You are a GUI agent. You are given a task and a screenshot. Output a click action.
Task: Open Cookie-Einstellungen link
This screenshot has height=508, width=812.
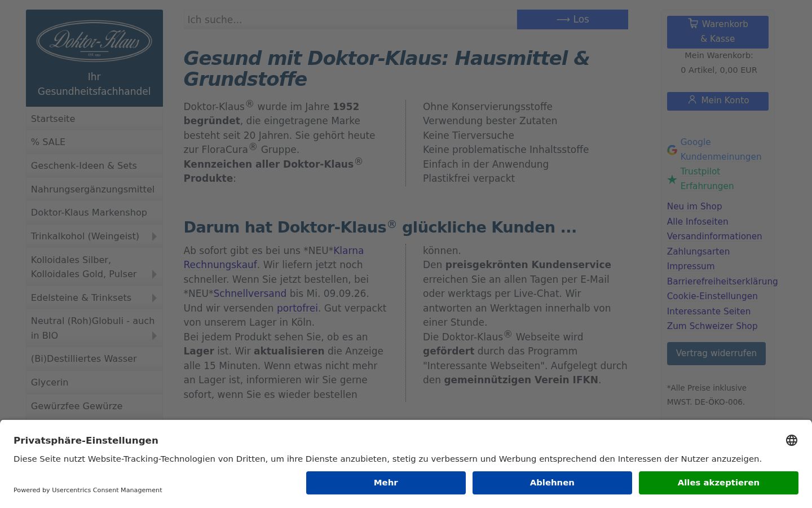pos(712,296)
